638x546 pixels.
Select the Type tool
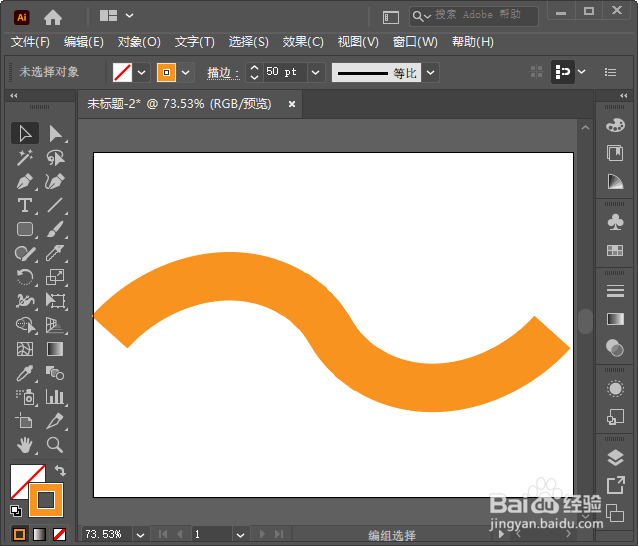(x=25, y=205)
